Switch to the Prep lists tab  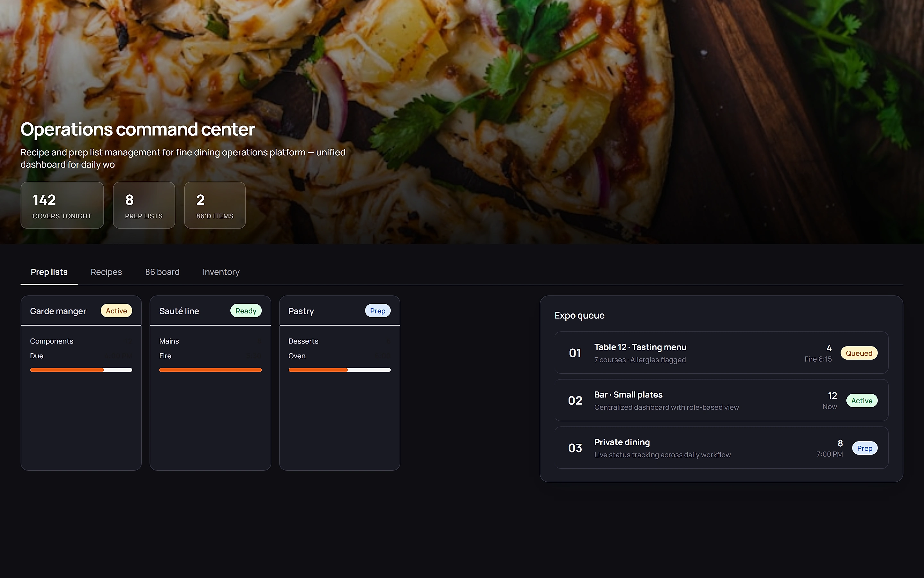(49, 272)
